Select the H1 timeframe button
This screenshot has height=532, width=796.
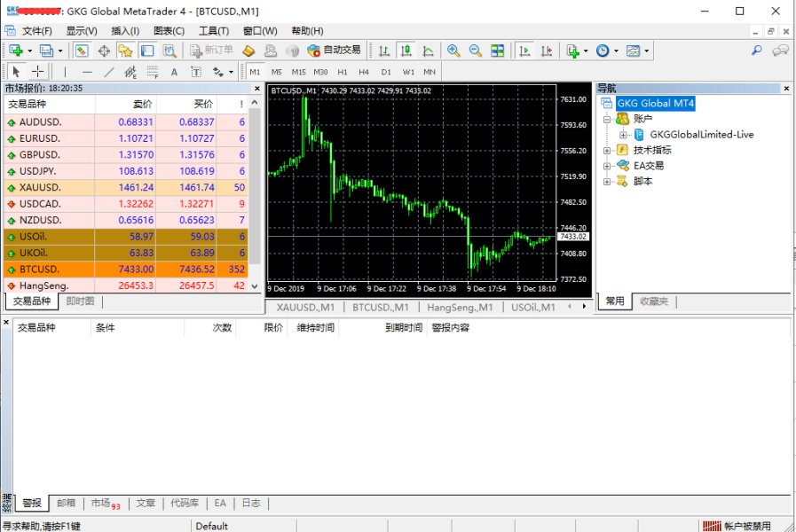pyautogui.click(x=343, y=72)
